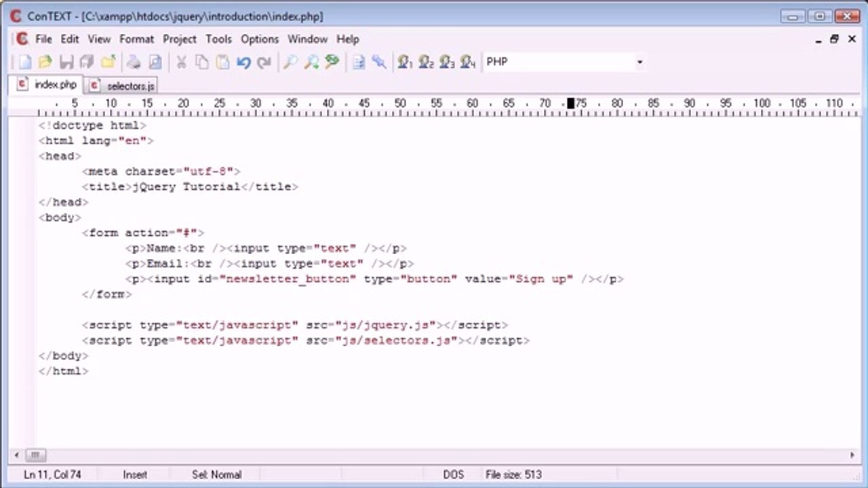The width and height of the screenshot is (868, 488).
Task: Run user command 1 icon
Action: [406, 62]
